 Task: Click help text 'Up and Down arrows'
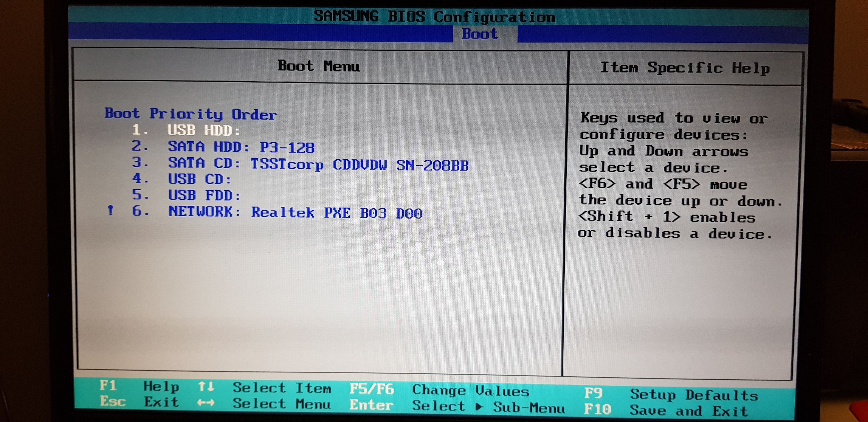point(663,151)
